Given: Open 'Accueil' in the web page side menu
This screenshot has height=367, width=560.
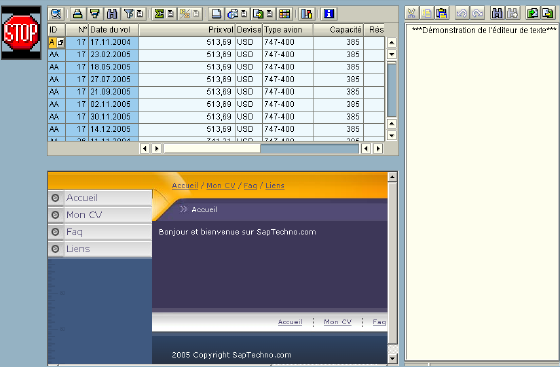Looking at the screenshot, I should point(100,198).
